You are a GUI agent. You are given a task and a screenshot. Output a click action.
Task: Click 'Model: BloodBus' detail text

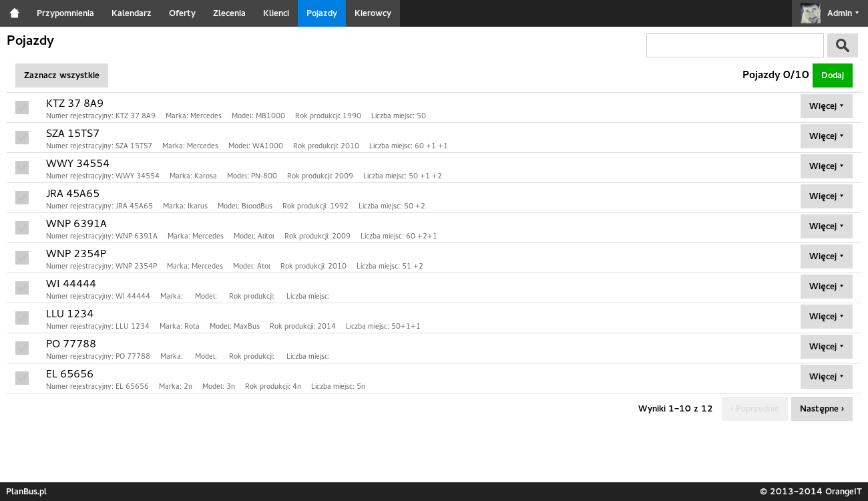[x=245, y=206]
